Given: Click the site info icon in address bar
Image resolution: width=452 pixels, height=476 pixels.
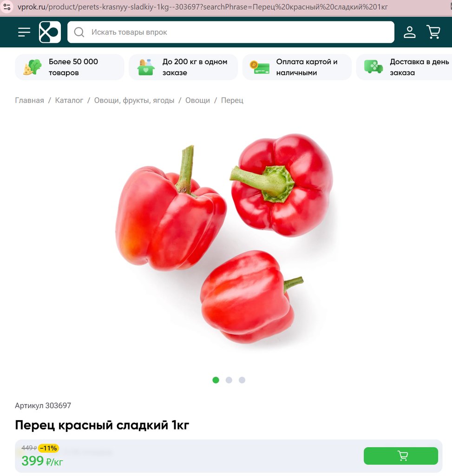Looking at the screenshot, I should 7,7.
